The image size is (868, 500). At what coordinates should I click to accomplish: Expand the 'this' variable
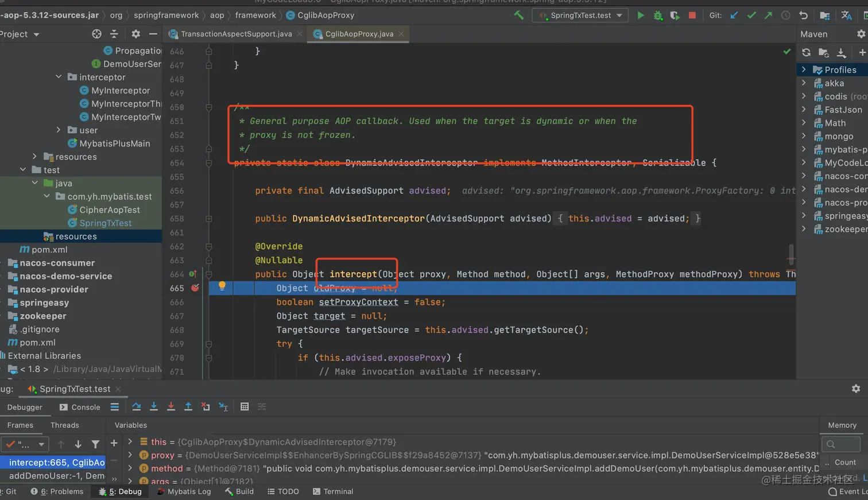click(x=130, y=441)
